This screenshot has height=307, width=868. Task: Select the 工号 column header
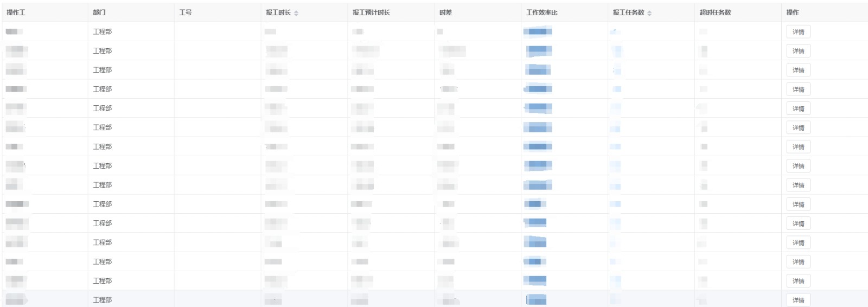tap(186, 12)
